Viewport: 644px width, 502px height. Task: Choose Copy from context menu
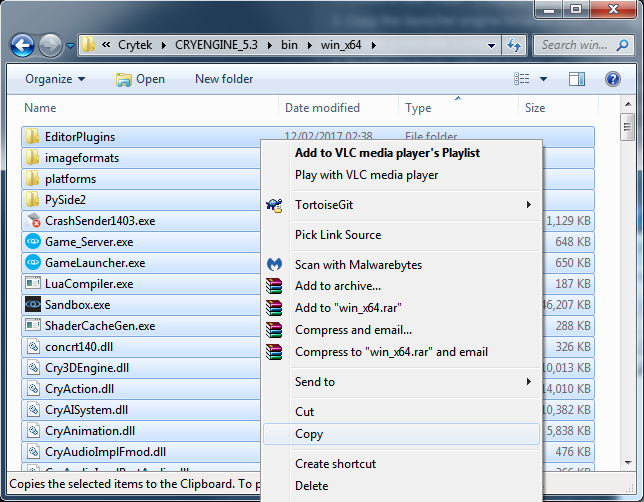401,434
